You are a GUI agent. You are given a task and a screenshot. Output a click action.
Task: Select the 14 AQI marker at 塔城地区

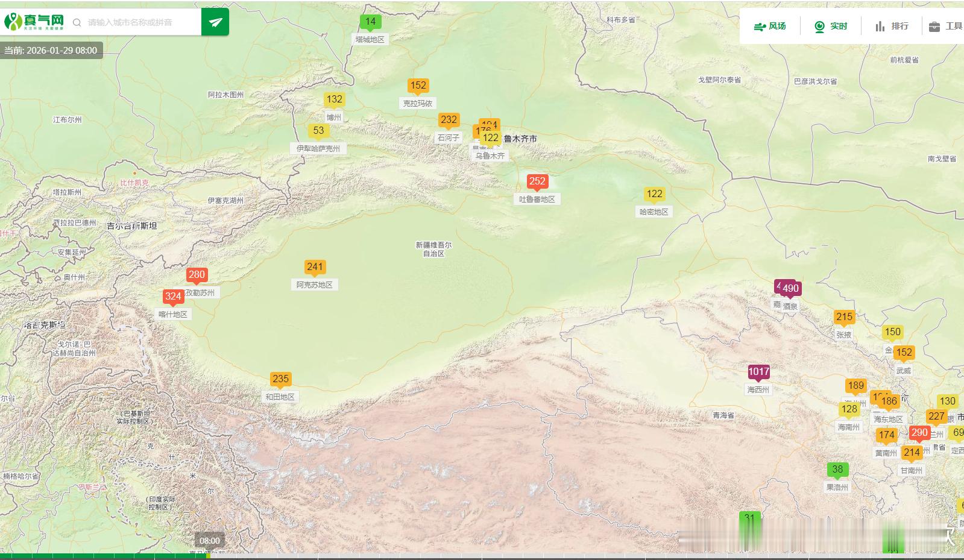[370, 22]
